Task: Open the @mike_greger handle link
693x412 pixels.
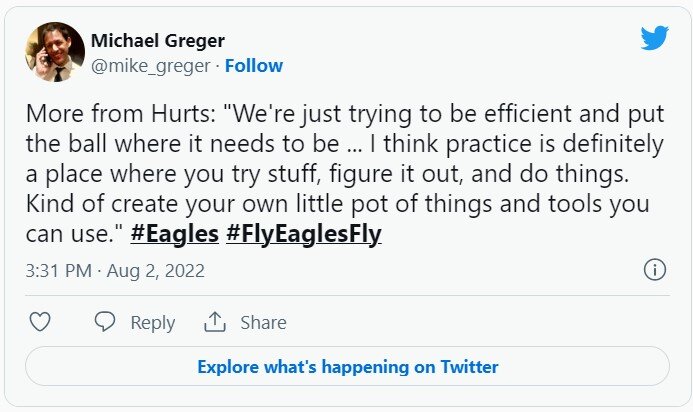Action: click(151, 66)
